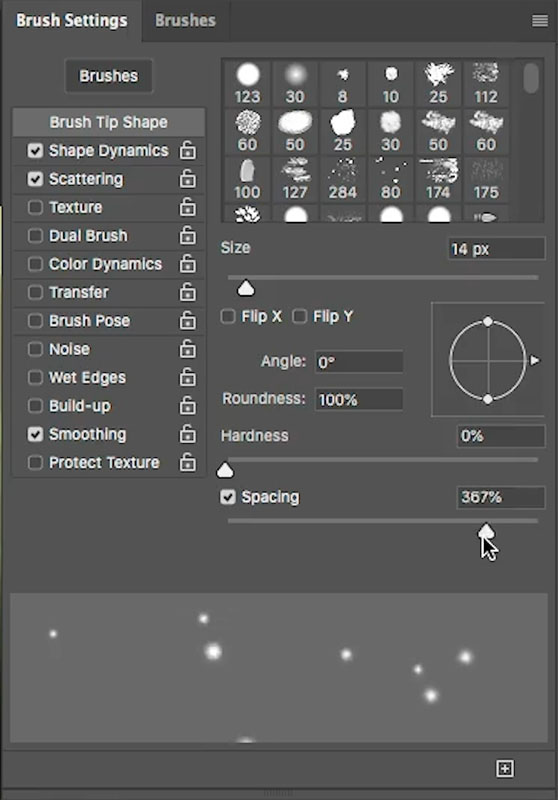This screenshot has width=558, height=800.
Task: Uncheck the Spacing checkbox
Action: [228, 497]
